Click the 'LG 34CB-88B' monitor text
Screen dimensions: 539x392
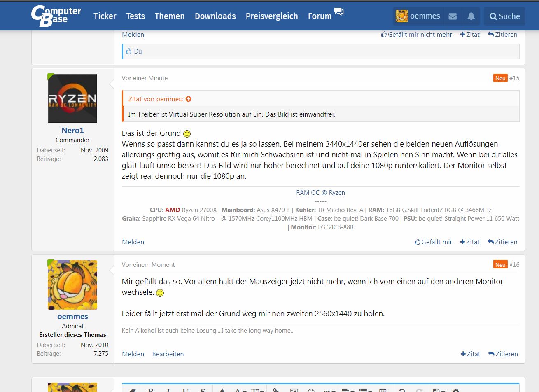(x=336, y=227)
